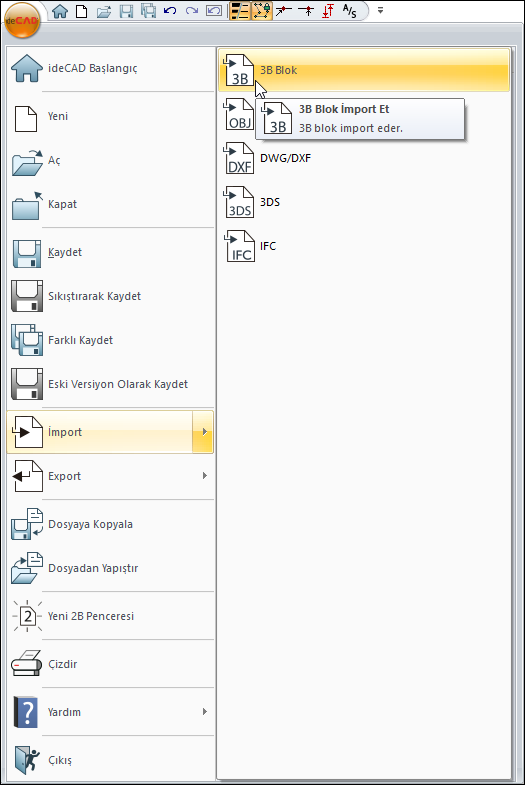The height and width of the screenshot is (785, 525).
Task: Open the quick access toolbar customize dropdown
Action: coord(380,11)
